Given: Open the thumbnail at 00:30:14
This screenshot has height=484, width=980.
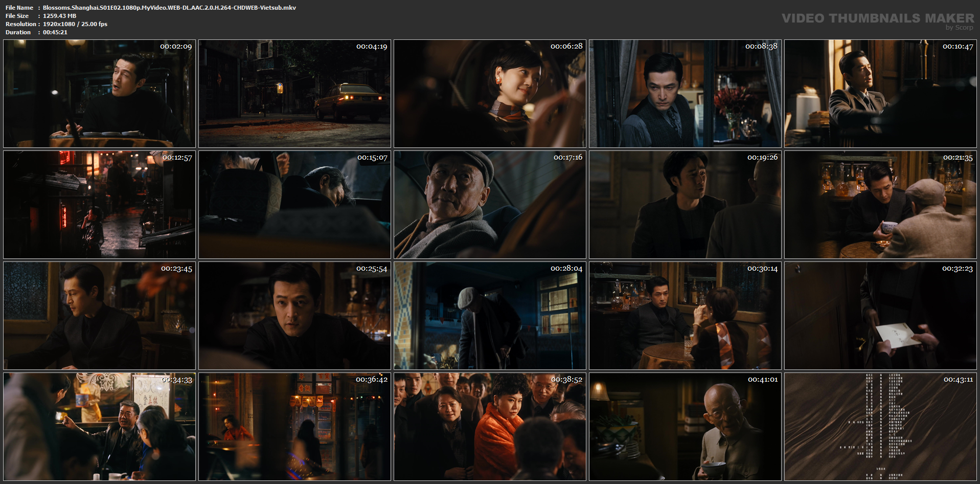Looking at the screenshot, I should 685,316.
